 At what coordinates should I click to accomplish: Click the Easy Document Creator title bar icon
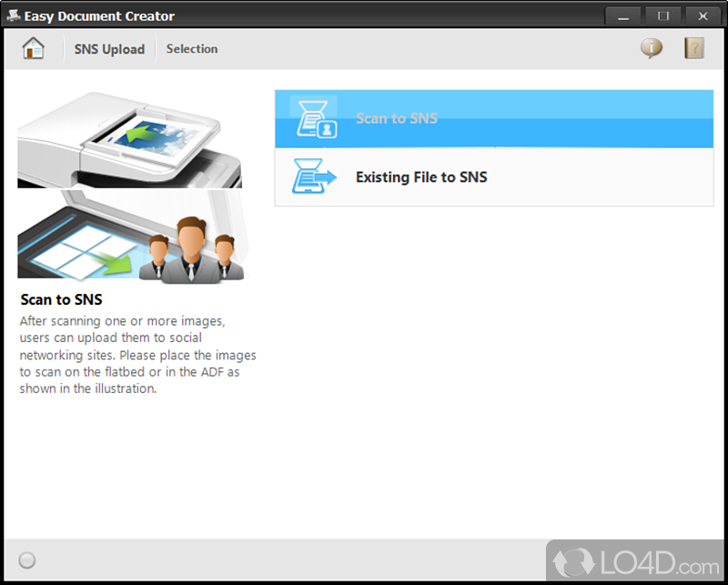(13, 15)
